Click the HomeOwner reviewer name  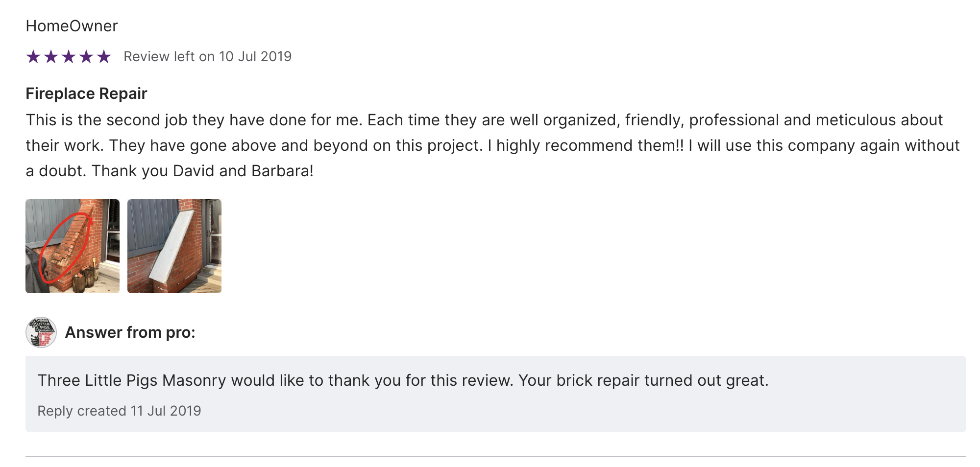point(72,26)
